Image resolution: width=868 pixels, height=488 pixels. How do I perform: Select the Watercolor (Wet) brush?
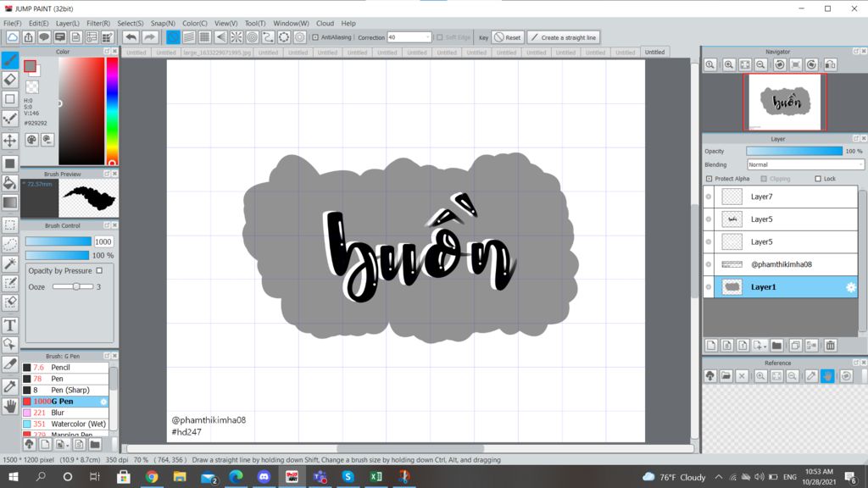(65, 424)
